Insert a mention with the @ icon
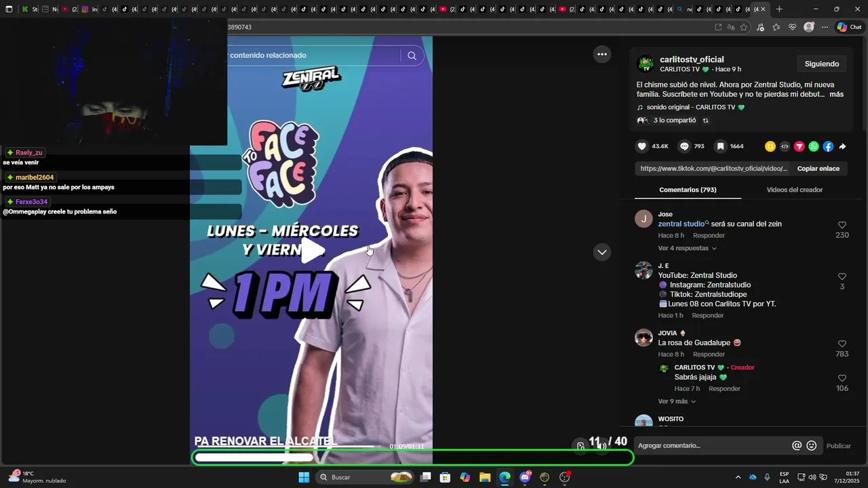 tap(797, 445)
